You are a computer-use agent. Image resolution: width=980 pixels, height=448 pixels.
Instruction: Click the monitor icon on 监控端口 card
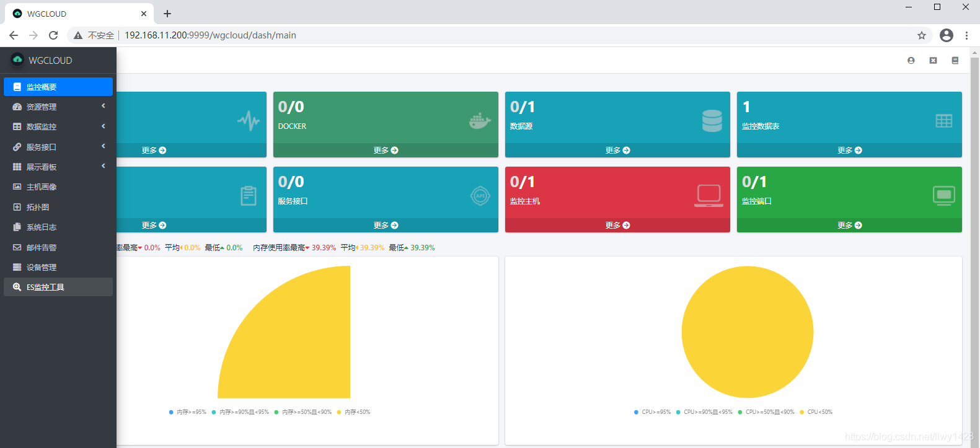click(943, 196)
